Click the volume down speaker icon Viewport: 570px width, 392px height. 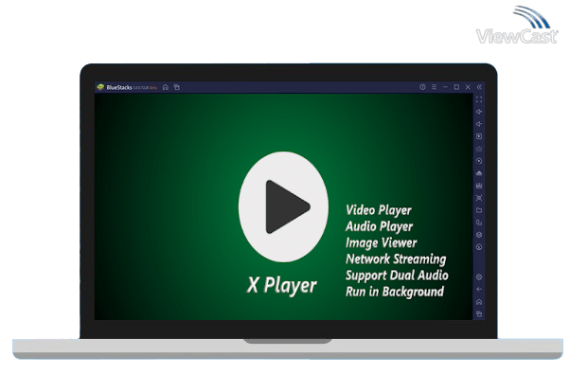(479, 124)
